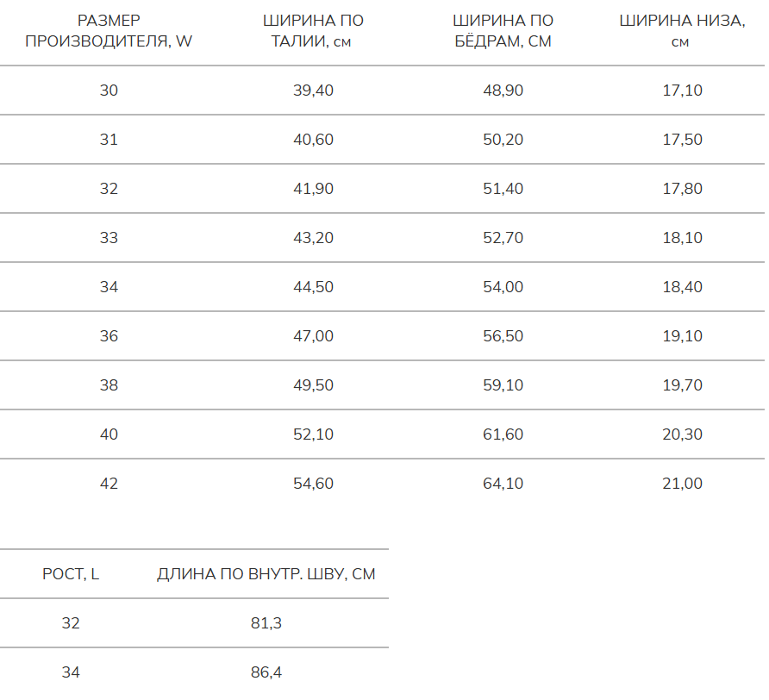The image size is (769, 700).
Task: Click waist value 47,00 in row 36
Action: pyautogui.click(x=313, y=335)
